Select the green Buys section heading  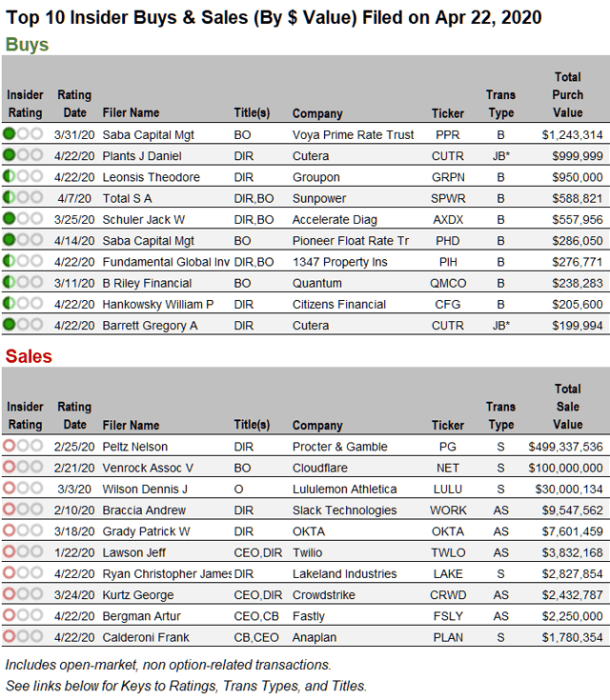click(27, 45)
